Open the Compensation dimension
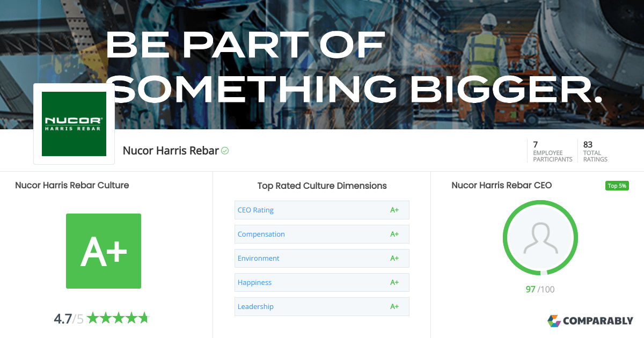The width and height of the screenshot is (644, 338). 261,234
